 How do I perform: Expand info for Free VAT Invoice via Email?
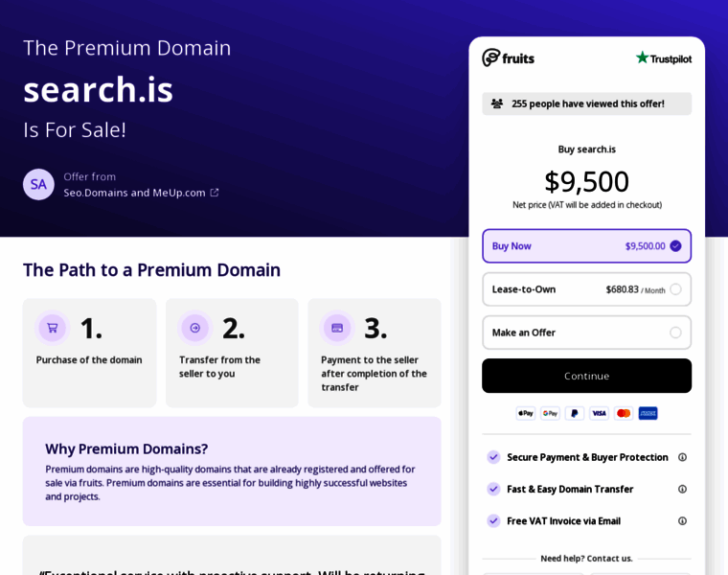click(x=682, y=521)
